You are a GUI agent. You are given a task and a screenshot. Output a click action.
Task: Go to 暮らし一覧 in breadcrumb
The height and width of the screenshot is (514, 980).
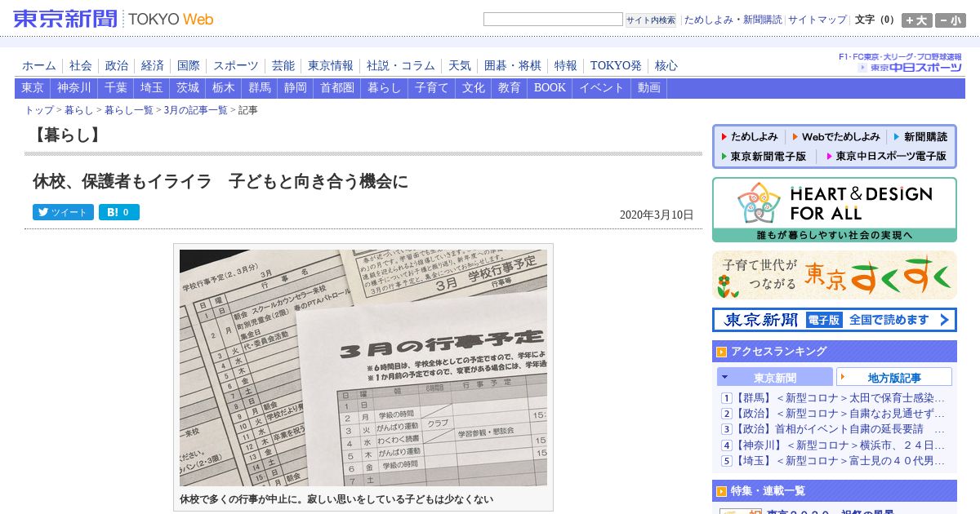coord(129,110)
